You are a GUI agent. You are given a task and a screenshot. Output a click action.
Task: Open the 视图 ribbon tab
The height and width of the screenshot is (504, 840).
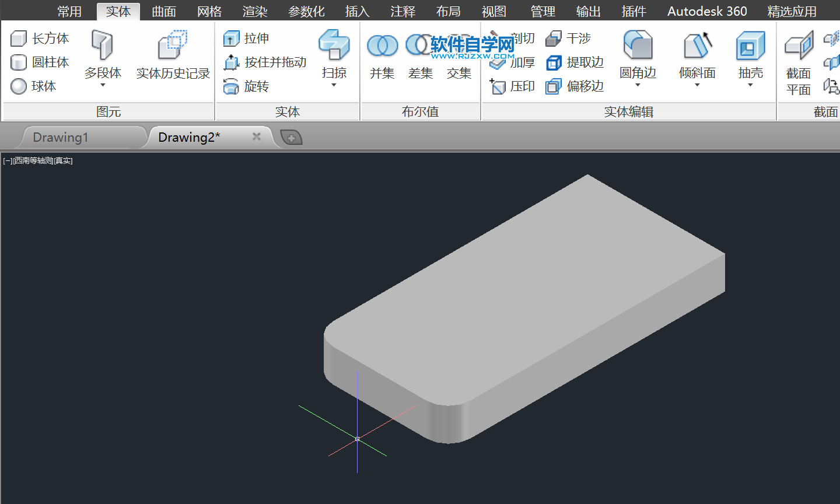(x=494, y=11)
